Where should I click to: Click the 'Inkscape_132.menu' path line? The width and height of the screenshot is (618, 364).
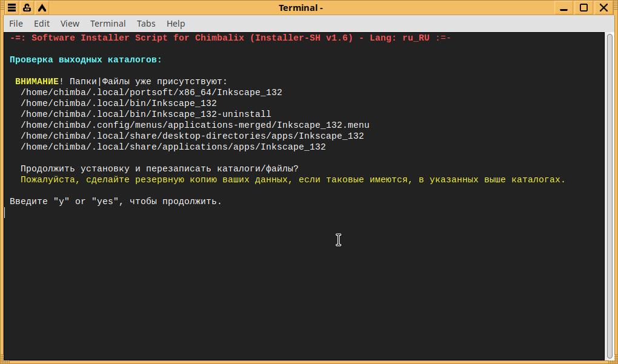pyautogui.click(x=194, y=125)
